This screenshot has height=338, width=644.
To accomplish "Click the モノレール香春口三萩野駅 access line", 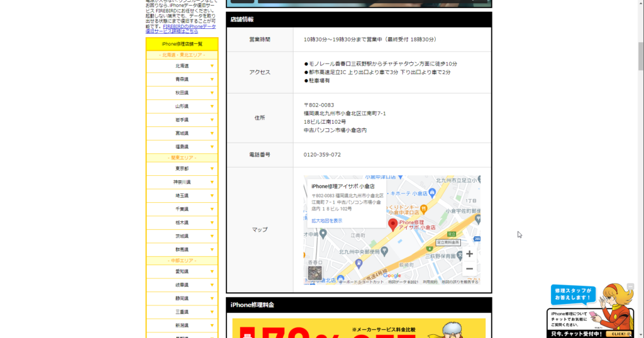I will point(380,64).
